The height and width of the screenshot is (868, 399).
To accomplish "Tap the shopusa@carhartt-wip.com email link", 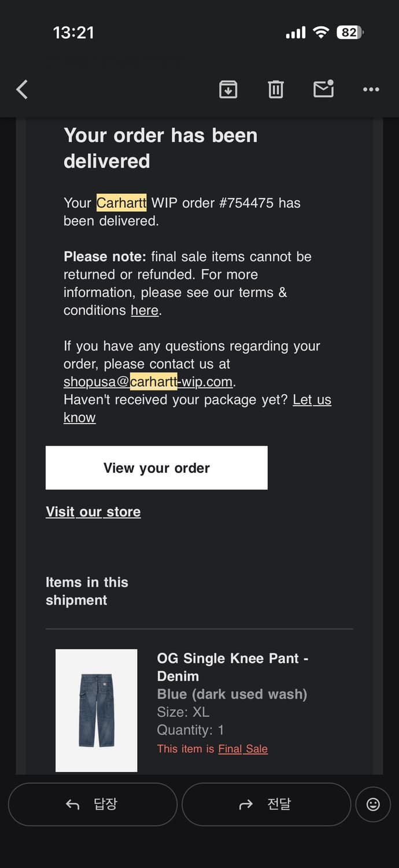I will point(149,382).
